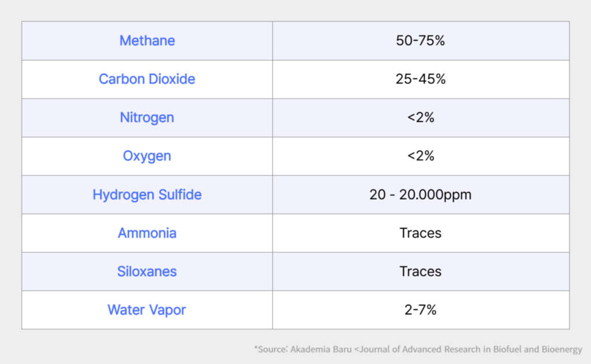Click the Hydrogen Sulfide label
Screen dimensions: 591x364
tap(147, 194)
